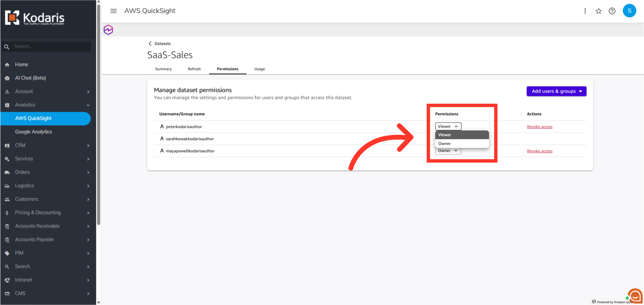Open the vertical three-dot options menu
Image resolution: width=644 pixels, height=305 pixels.
tap(585, 11)
